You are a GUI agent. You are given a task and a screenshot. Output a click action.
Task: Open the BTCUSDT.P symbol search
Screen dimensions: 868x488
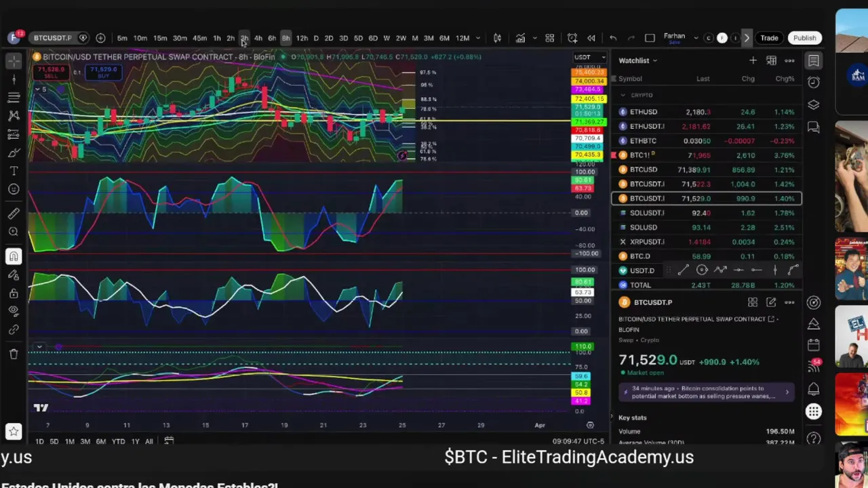click(x=53, y=38)
